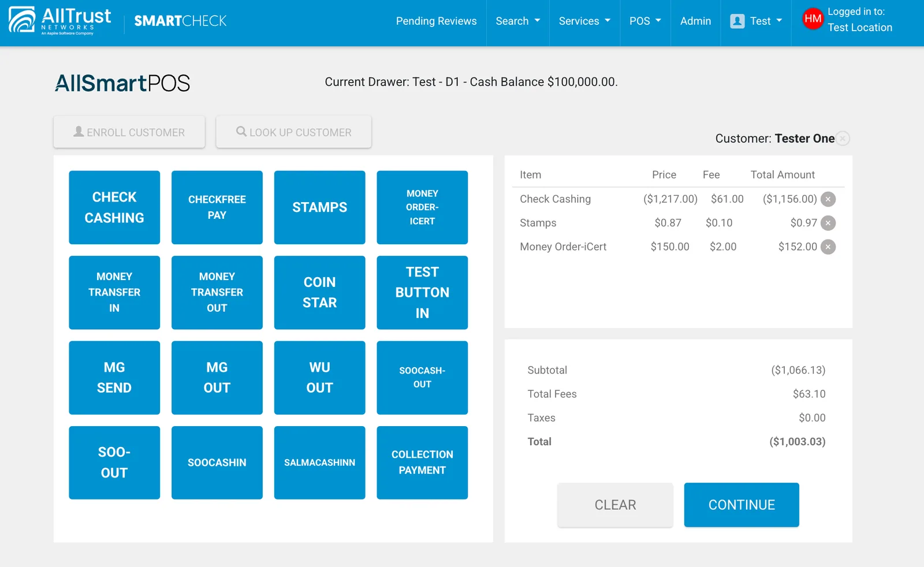
Task: Click the Total amount ($1,003.03)
Action: (x=797, y=442)
